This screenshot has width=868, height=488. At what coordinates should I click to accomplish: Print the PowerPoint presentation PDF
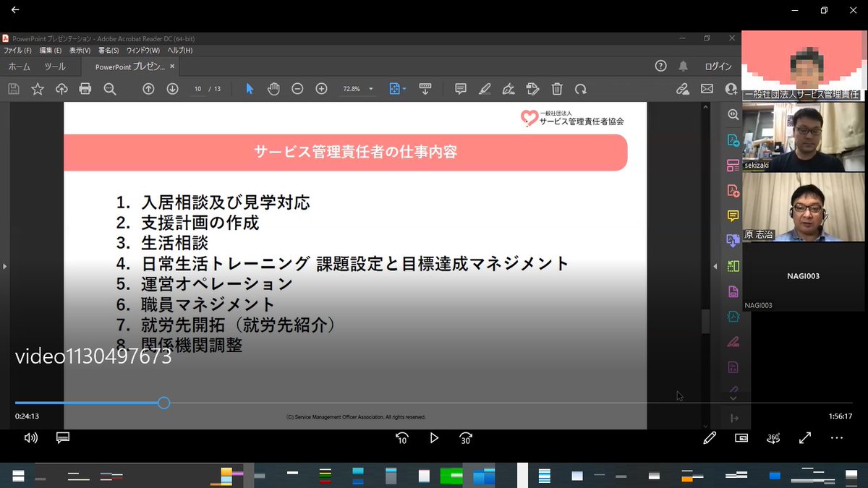85,88
